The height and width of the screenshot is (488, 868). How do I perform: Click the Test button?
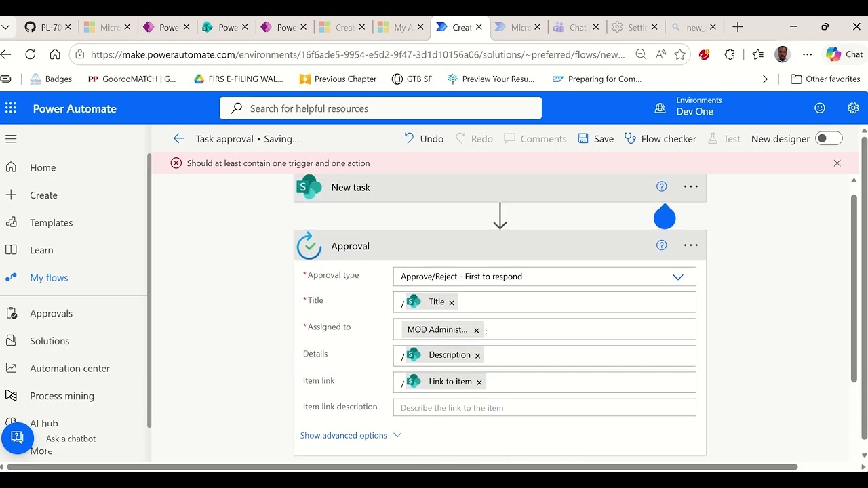(x=724, y=138)
